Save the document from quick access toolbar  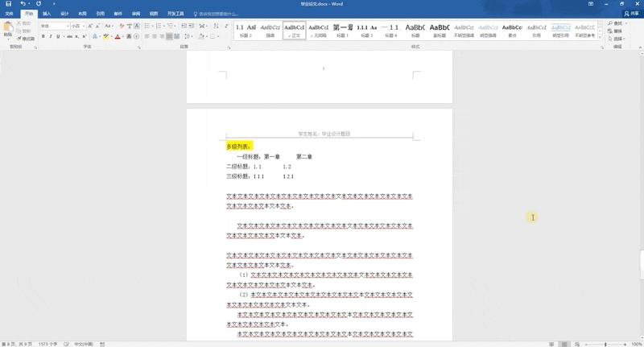(8, 4)
